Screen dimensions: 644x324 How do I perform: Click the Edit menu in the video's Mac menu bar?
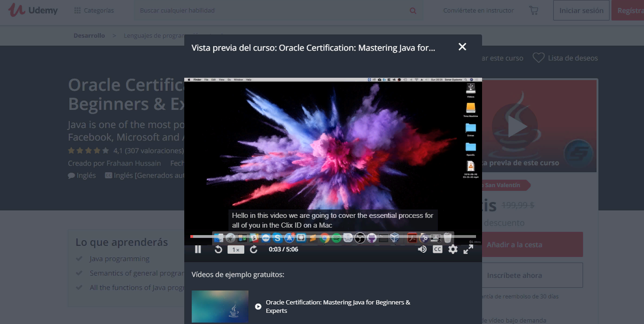point(214,80)
